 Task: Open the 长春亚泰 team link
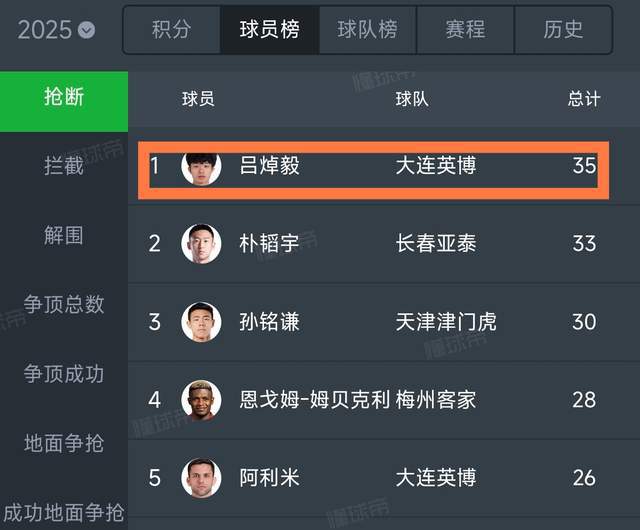[436, 243]
